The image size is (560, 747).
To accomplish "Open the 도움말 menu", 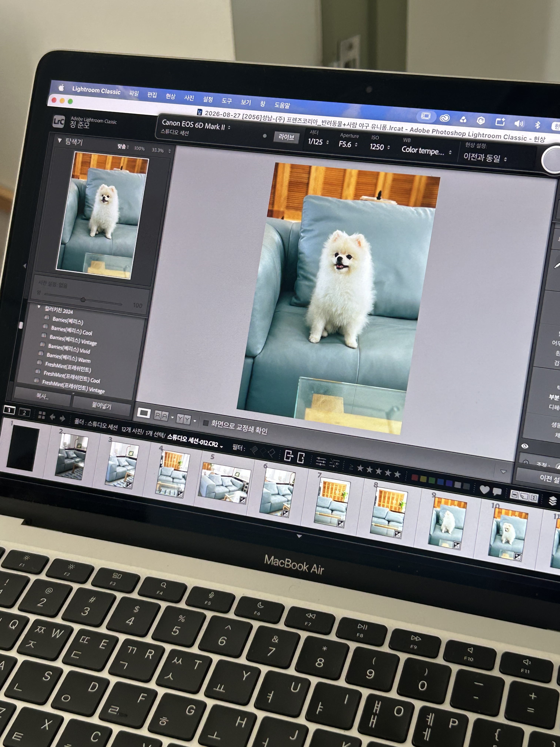I will coord(282,105).
